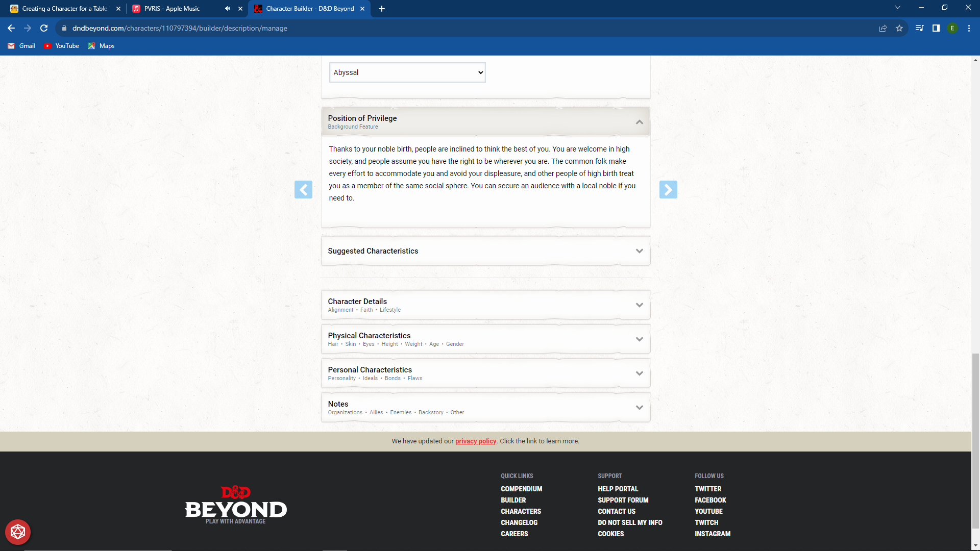The image size is (980, 551).
Task: Open the Abyssal language dropdown
Action: coord(407,72)
